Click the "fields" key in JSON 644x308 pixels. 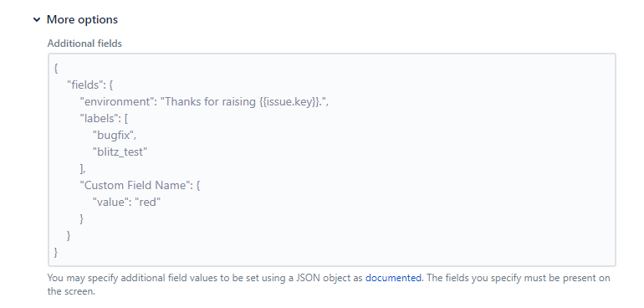click(84, 85)
